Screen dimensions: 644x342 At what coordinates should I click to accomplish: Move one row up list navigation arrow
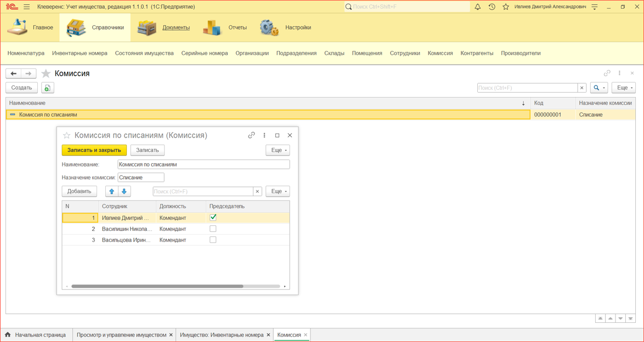[611, 318]
